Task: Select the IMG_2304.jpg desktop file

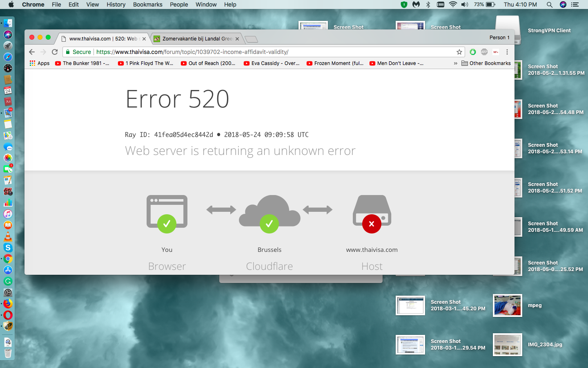Action: pyautogui.click(x=507, y=345)
